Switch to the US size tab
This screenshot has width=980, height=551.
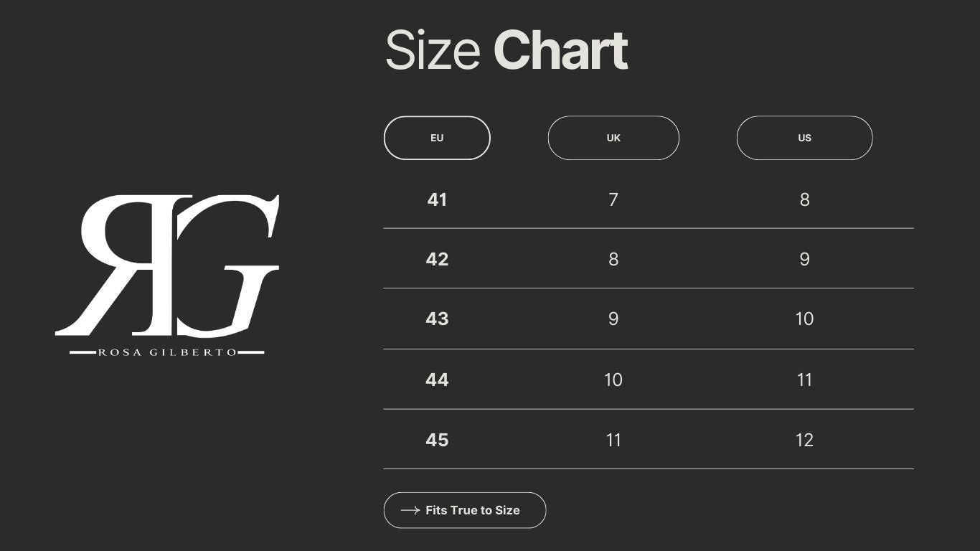(x=804, y=138)
